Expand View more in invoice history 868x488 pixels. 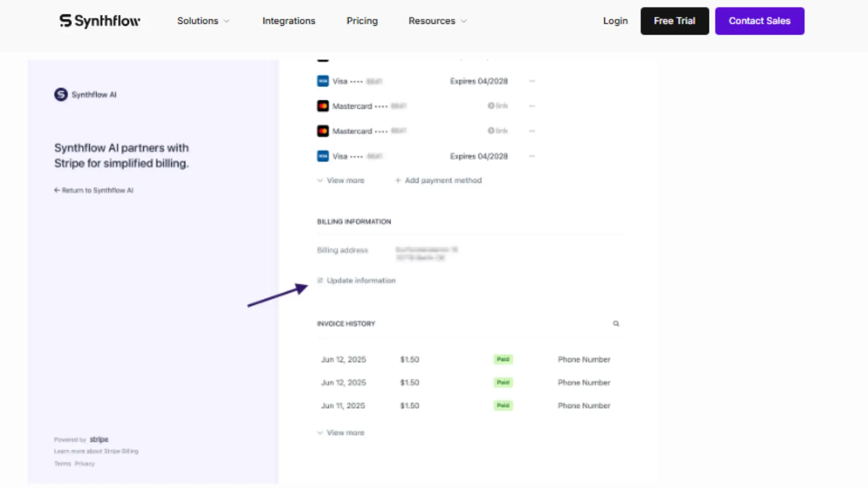tap(341, 433)
